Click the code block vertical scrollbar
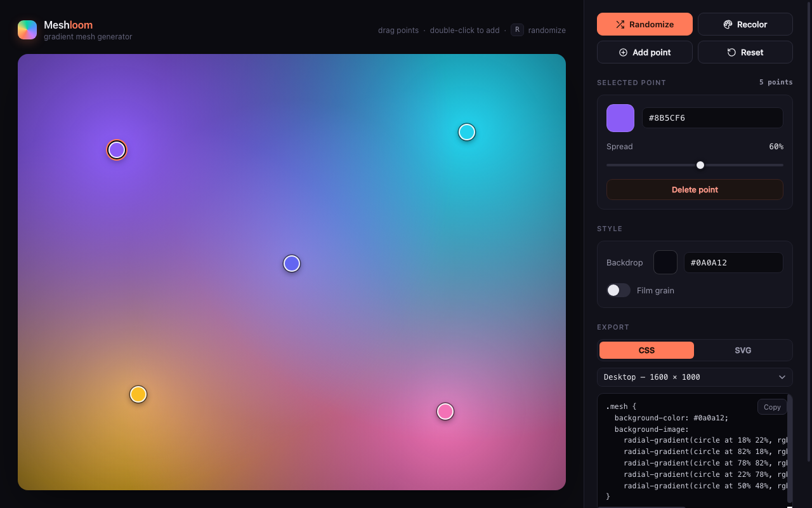 [790, 449]
